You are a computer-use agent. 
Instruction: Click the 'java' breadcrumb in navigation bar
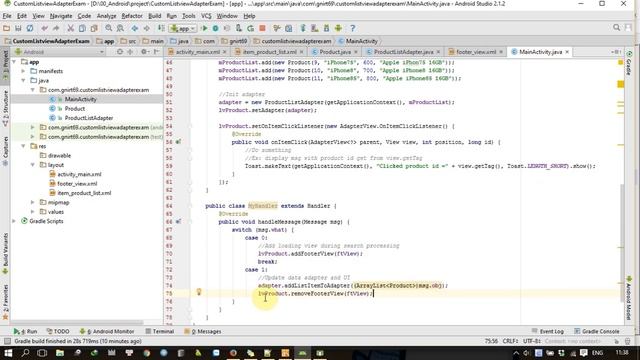tap(179, 41)
